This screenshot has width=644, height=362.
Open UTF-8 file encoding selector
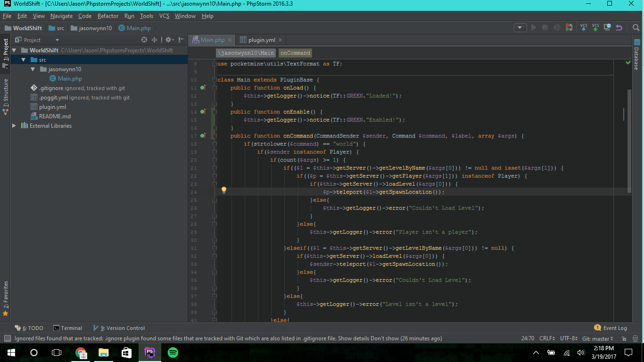point(569,338)
